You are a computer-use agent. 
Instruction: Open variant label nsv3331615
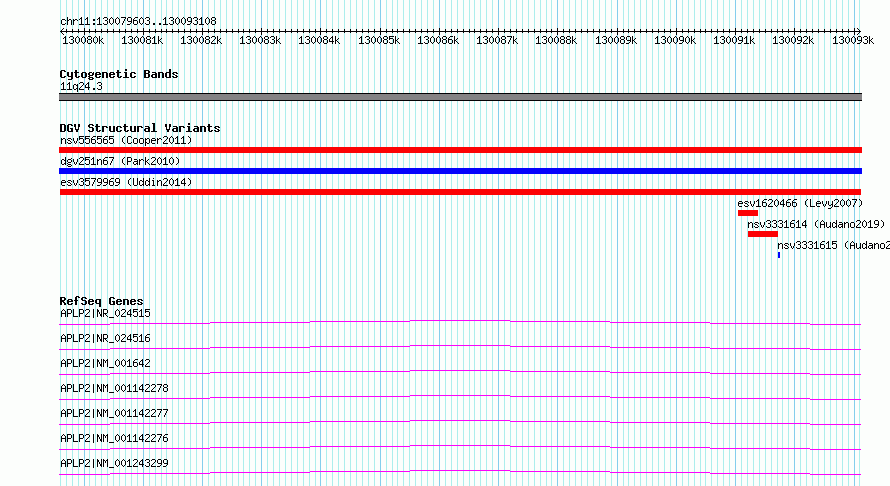833,245
